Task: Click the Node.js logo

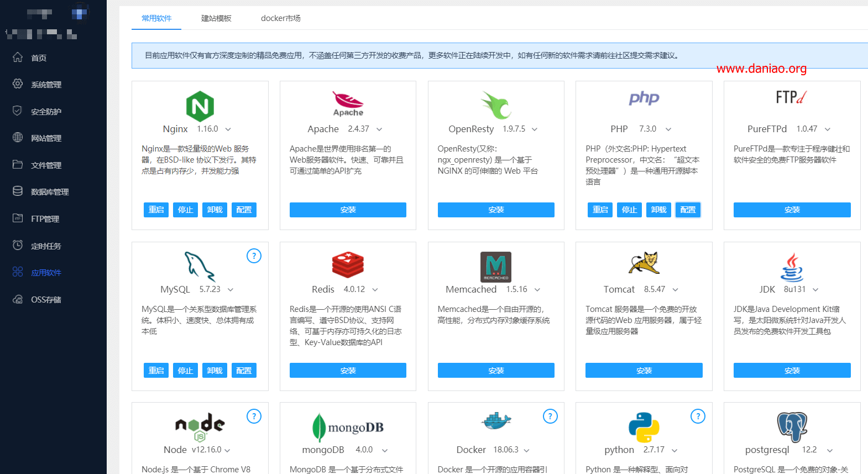Action: (x=200, y=427)
